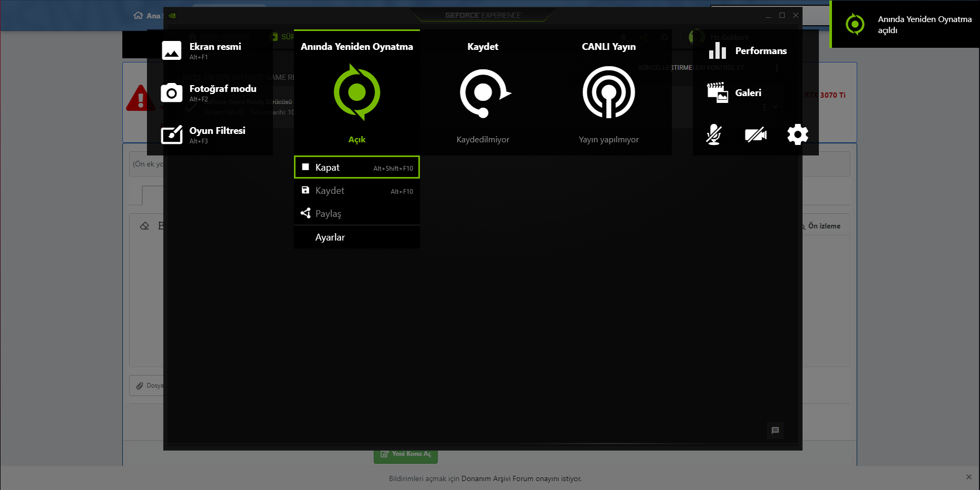Toggle the muted microphone icon
The width and height of the screenshot is (980, 490).
[714, 135]
